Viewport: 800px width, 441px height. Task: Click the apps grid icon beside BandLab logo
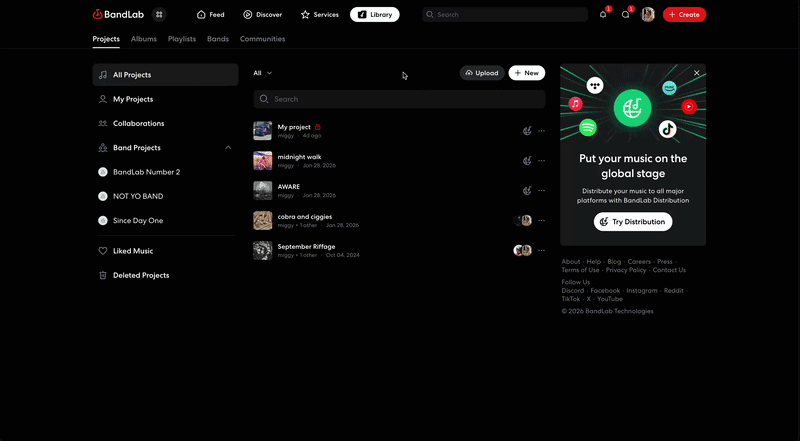click(x=159, y=15)
